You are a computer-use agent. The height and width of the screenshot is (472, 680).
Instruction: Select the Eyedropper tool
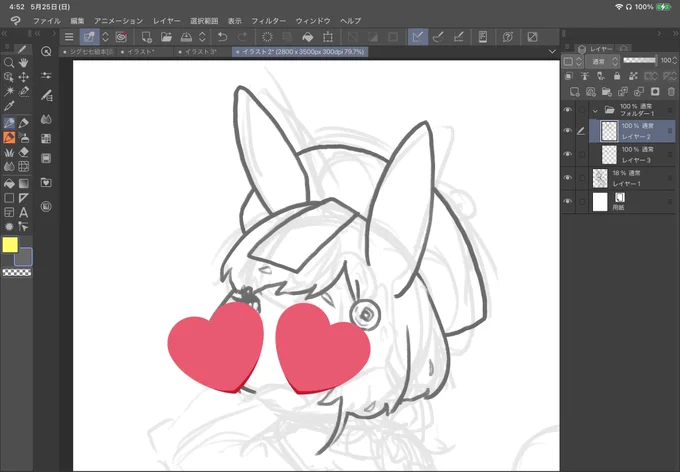tap(9, 105)
